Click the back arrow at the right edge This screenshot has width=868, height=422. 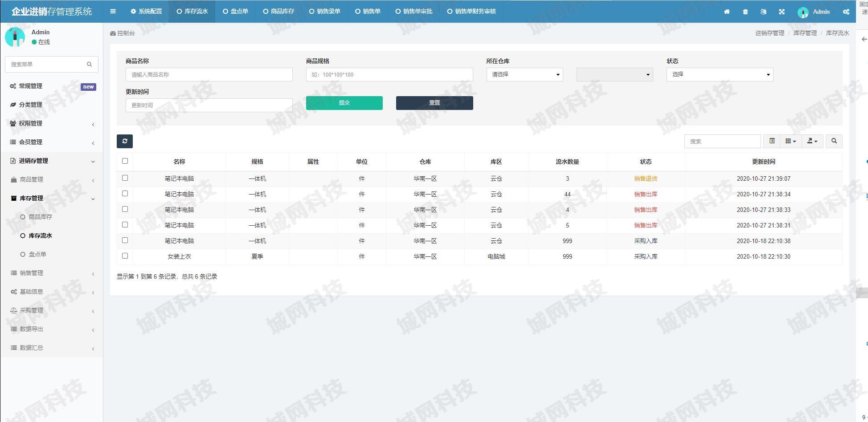(x=864, y=39)
